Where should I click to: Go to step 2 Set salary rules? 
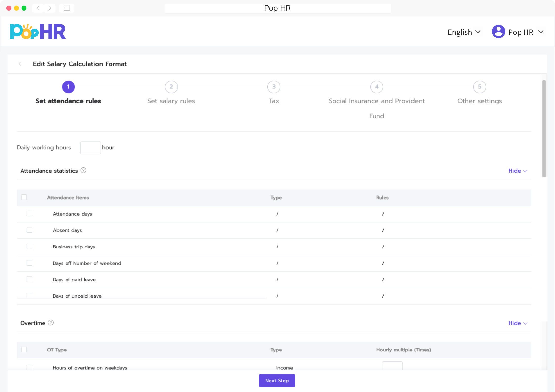[171, 87]
